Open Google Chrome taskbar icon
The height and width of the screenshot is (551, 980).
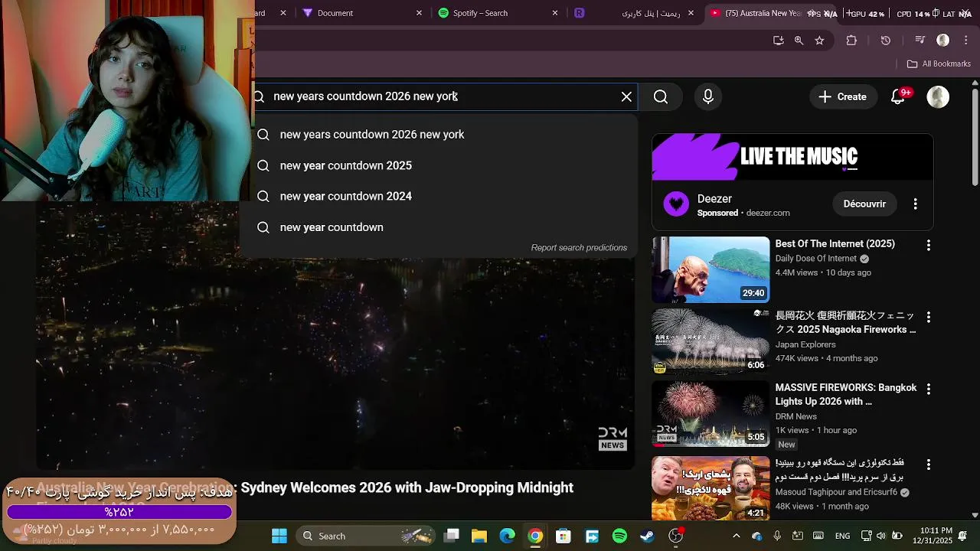coord(535,536)
